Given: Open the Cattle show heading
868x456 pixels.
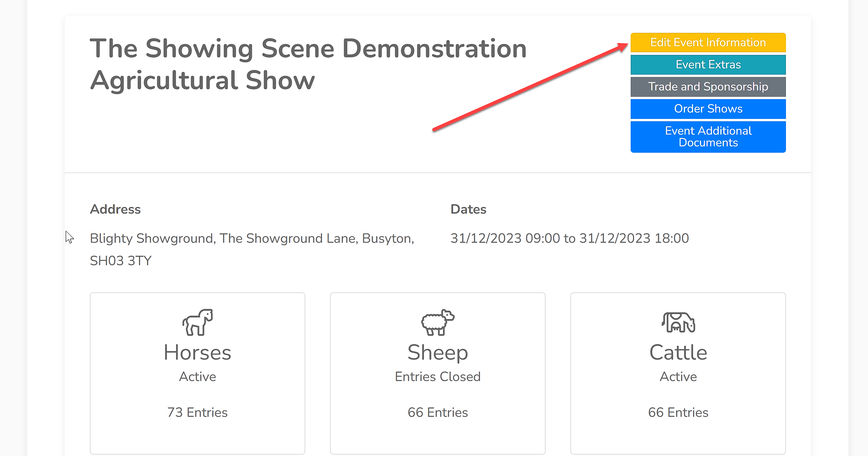Looking at the screenshot, I should click(678, 352).
